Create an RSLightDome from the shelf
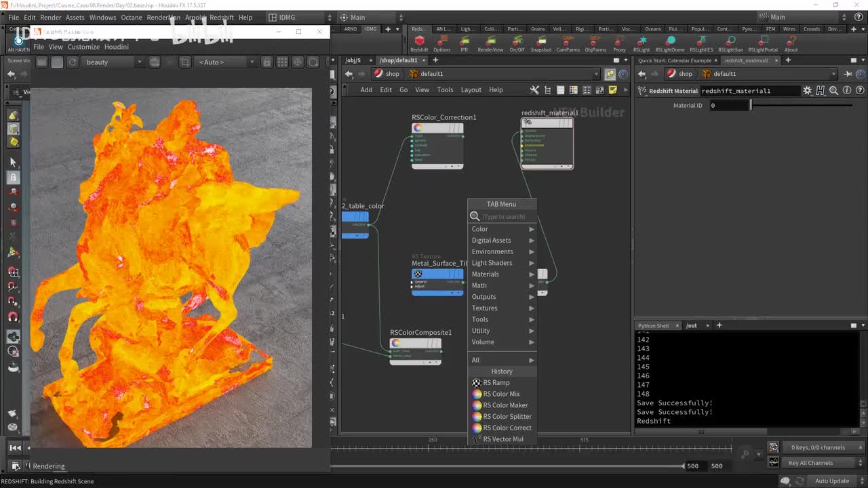This screenshot has width=868, height=488. [x=670, y=42]
